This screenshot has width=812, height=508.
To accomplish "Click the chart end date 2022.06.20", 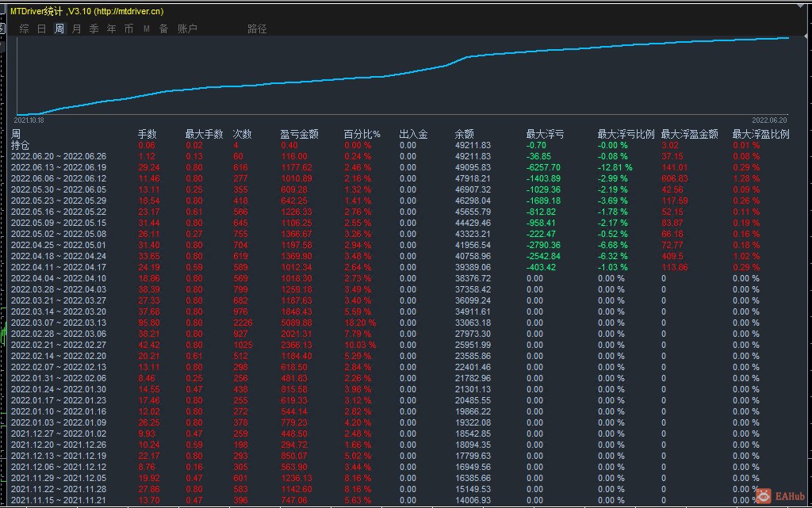I will tap(769, 120).
